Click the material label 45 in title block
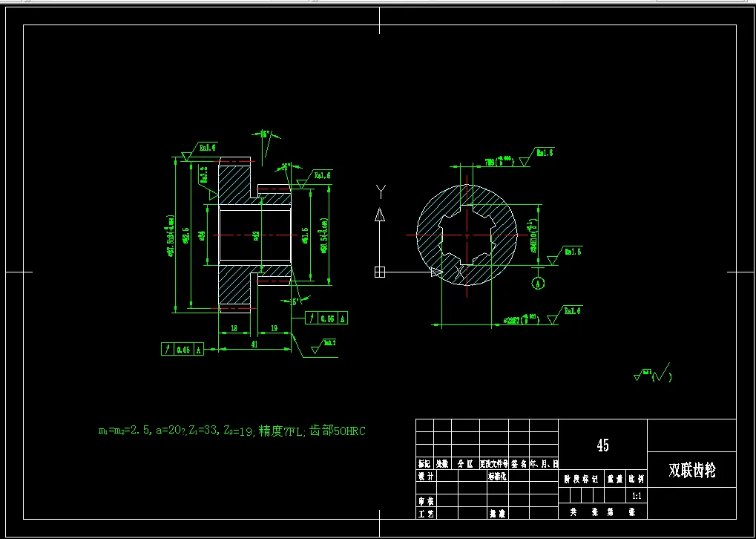 point(605,445)
